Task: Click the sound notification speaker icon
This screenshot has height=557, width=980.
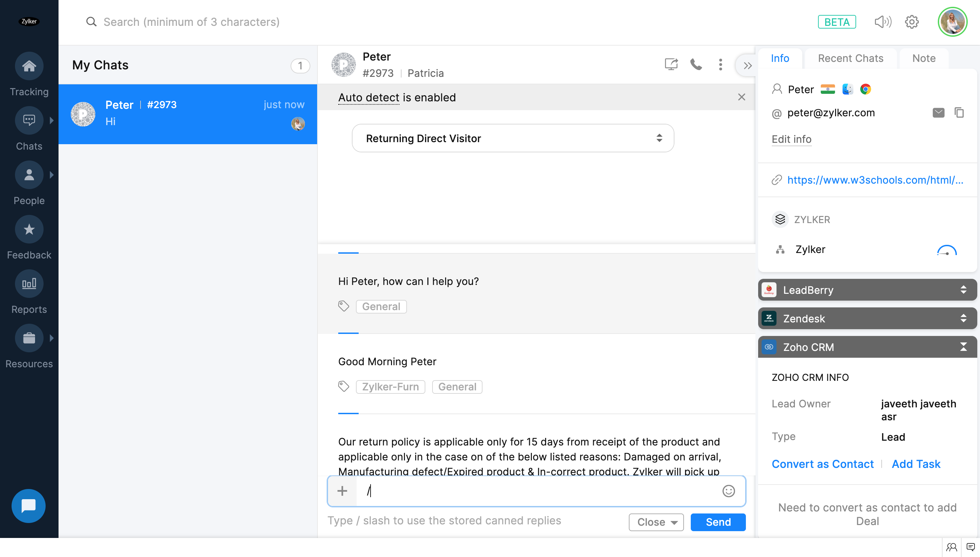Action: point(882,22)
